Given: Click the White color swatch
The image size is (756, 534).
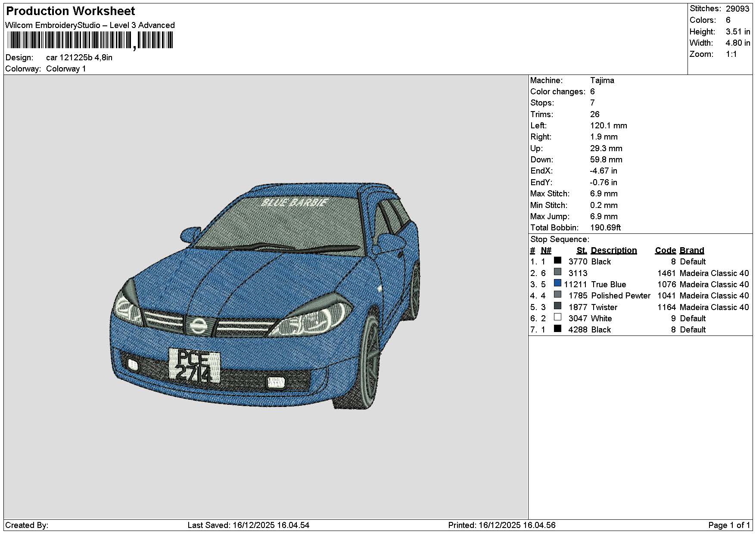Looking at the screenshot, I should pyautogui.click(x=557, y=317).
